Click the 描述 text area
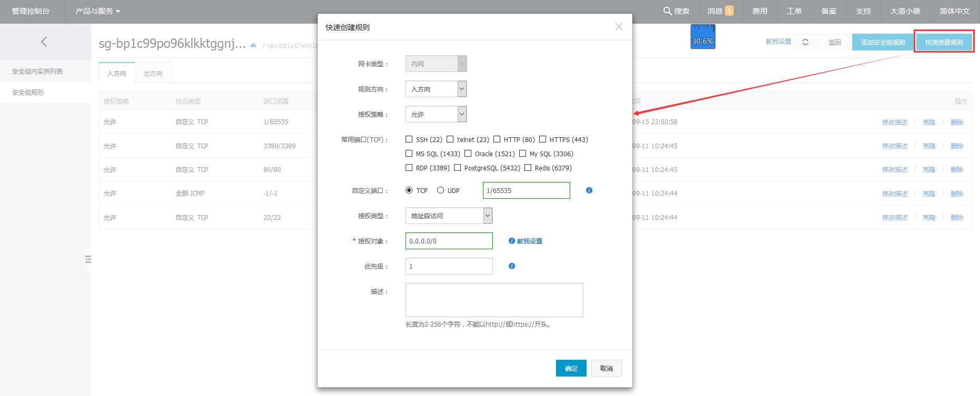Viewport: 980px width, 396px height. [x=494, y=300]
